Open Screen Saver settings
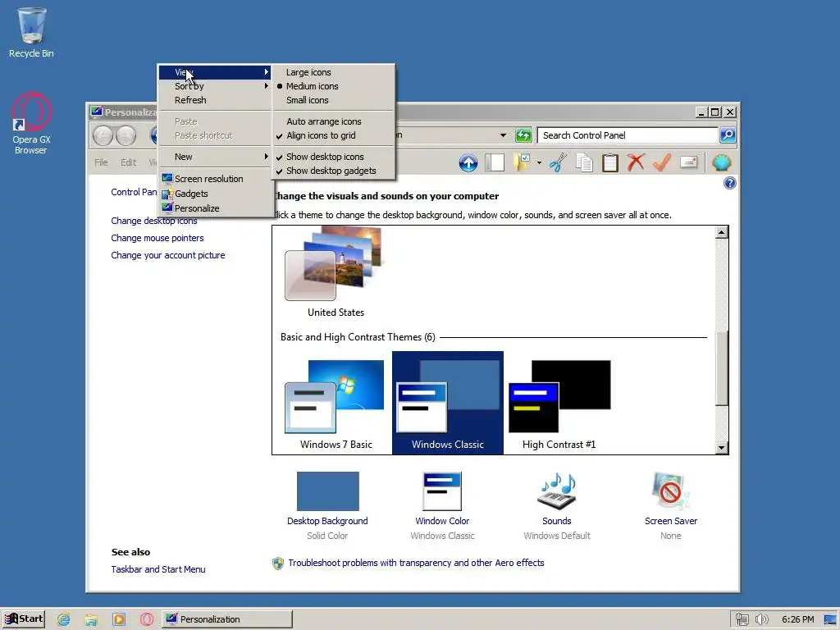The width and height of the screenshot is (840, 630). (x=671, y=505)
